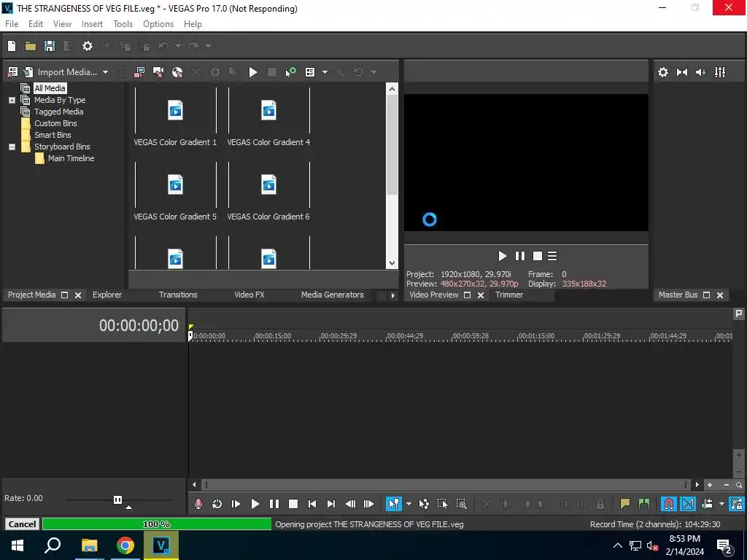The width and height of the screenshot is (747, 560).
Task: Close the Project Media panel
Action: click(x=78, y=295)
